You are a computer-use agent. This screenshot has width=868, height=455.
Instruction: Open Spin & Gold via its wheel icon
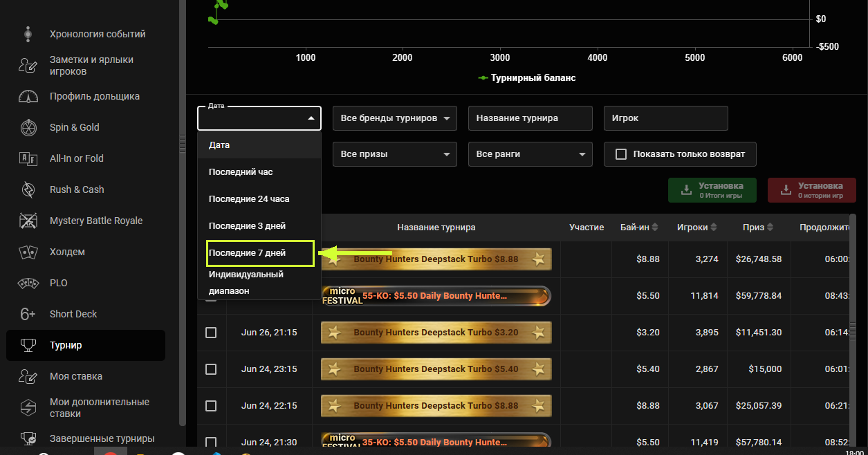click(28, 127)
